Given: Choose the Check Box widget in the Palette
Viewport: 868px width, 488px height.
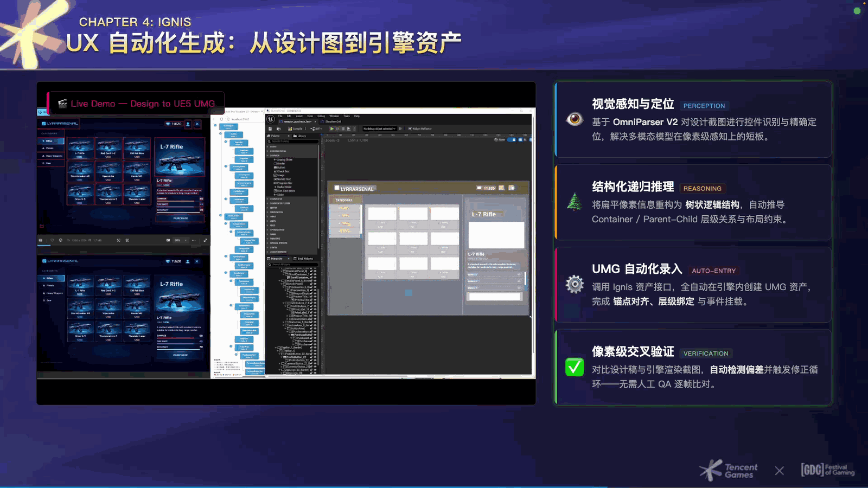Looking at the screenshot, I should click(283, 171).
